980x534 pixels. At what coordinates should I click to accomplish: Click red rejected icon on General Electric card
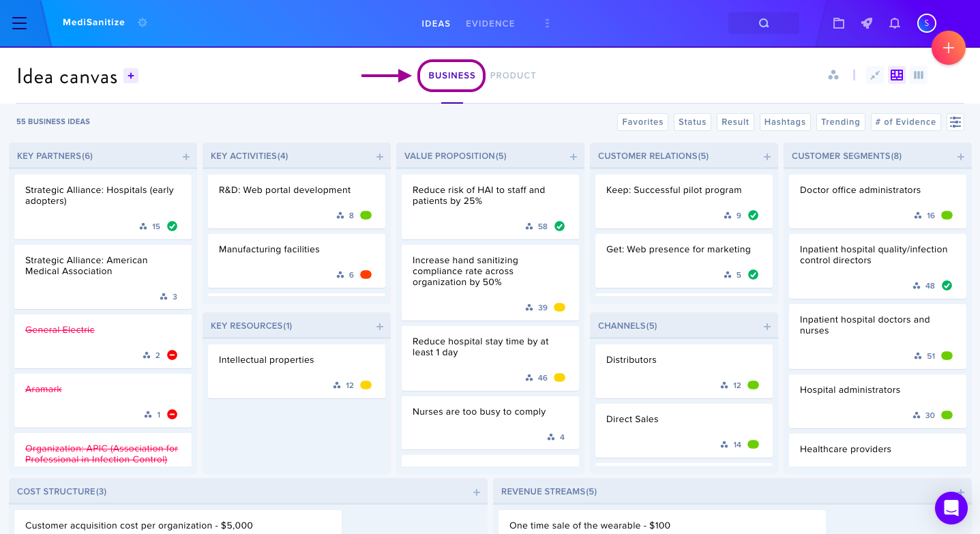pyautogui.click(x=172, y=355)
